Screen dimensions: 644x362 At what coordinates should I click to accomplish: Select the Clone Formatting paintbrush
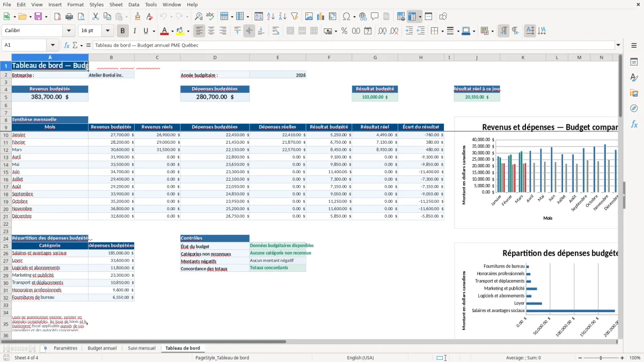click(x=137, y=17)
